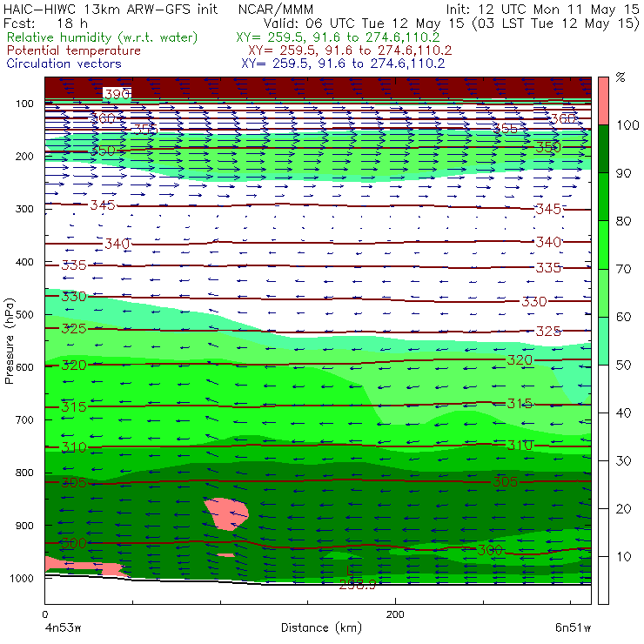
Task: Click the blue 'Circulation vectors' legend label
Action: [x=64, y=64]
